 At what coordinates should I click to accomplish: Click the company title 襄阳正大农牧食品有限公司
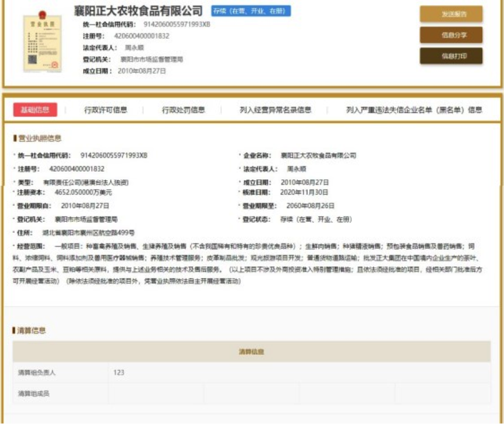(x=138, y=11)
